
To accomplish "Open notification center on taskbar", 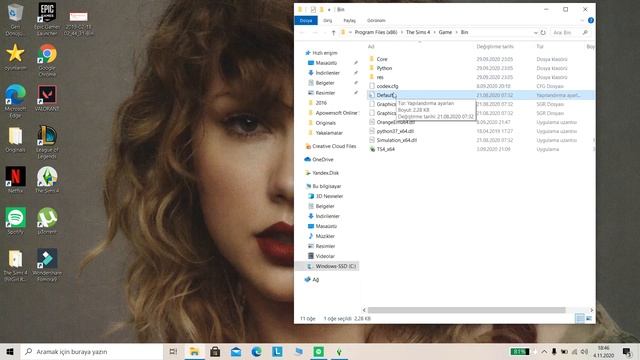I will [x=627, y=351].
